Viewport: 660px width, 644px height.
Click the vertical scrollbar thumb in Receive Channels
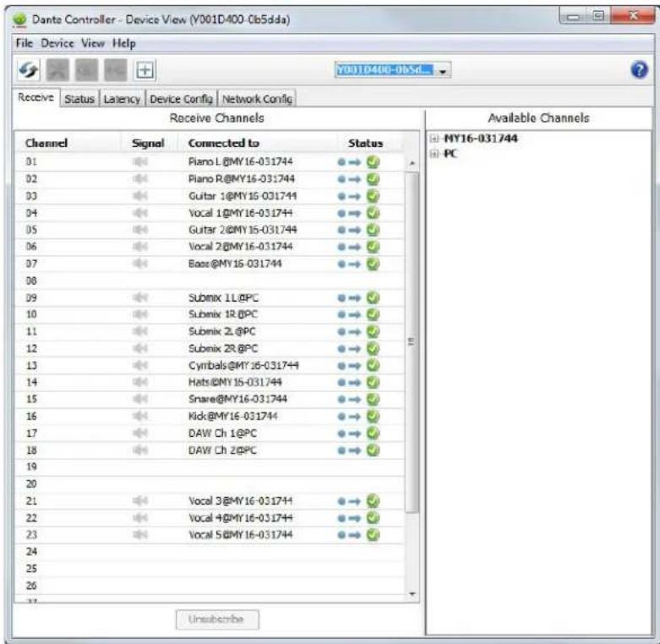(412, 341)
